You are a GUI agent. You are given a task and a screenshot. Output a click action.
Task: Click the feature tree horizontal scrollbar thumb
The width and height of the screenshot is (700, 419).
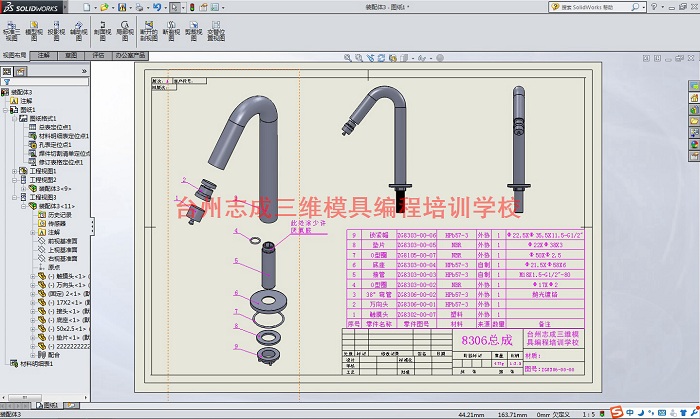25,397
